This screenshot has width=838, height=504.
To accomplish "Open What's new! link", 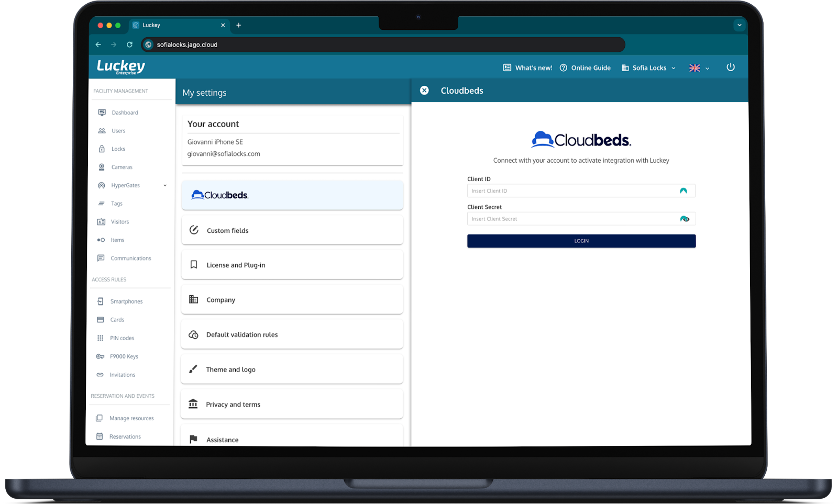I will (x=528, y=68).
